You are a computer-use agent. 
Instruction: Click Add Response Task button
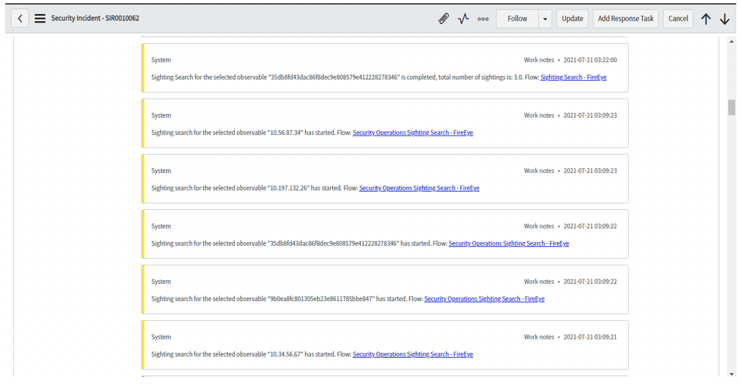pyautogui.click(x=626, y=18)
